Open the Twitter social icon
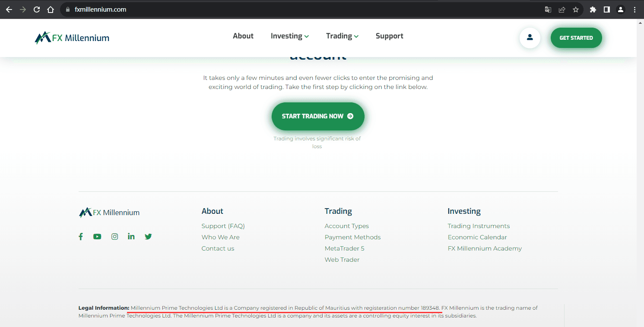The height and width of the screenshot is (327, 644). [148, 236]
